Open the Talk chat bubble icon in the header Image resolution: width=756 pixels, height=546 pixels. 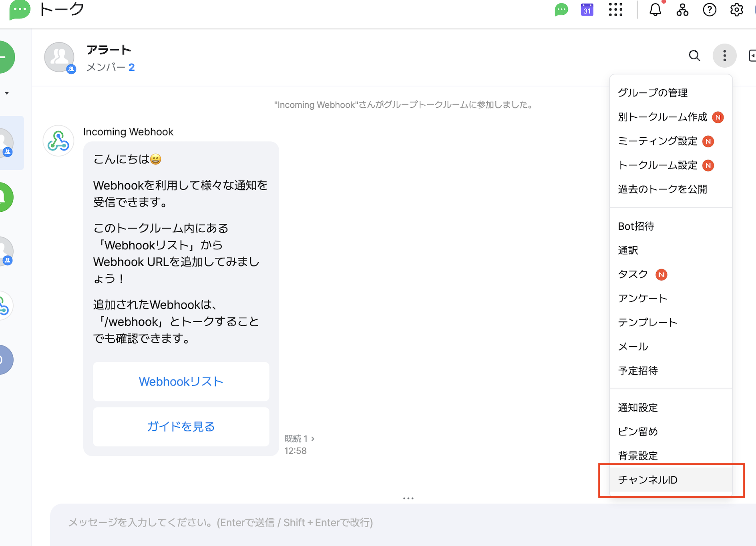(561, 9)
